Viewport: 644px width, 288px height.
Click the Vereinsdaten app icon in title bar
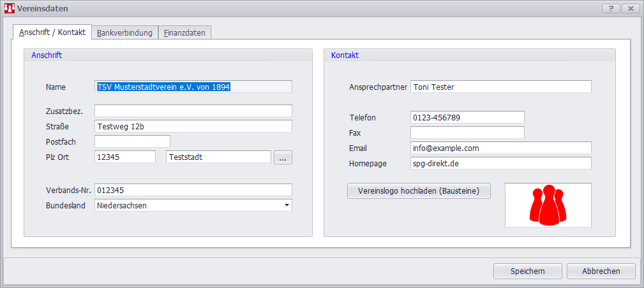(9, 9)
